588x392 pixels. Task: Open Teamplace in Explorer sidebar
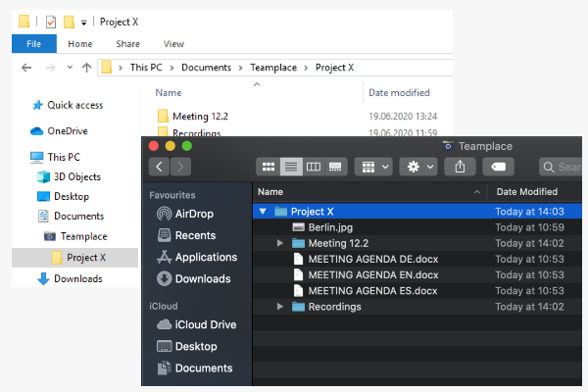(75, 236)
